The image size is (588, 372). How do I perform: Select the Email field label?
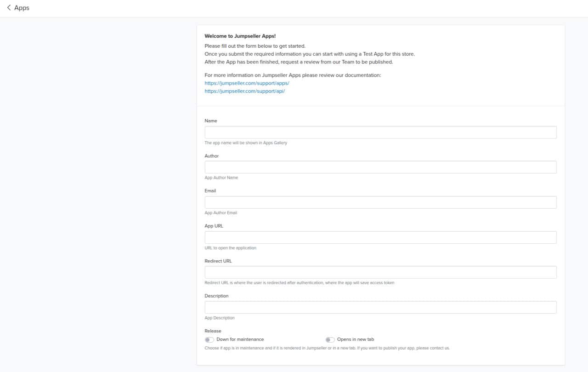pos(210,191)
